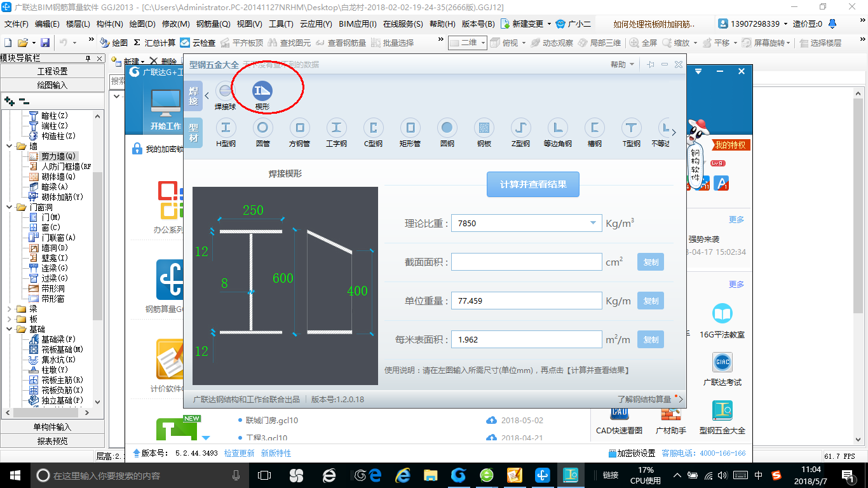
Task: Click the 截面面积 input field
Action: 526,262
